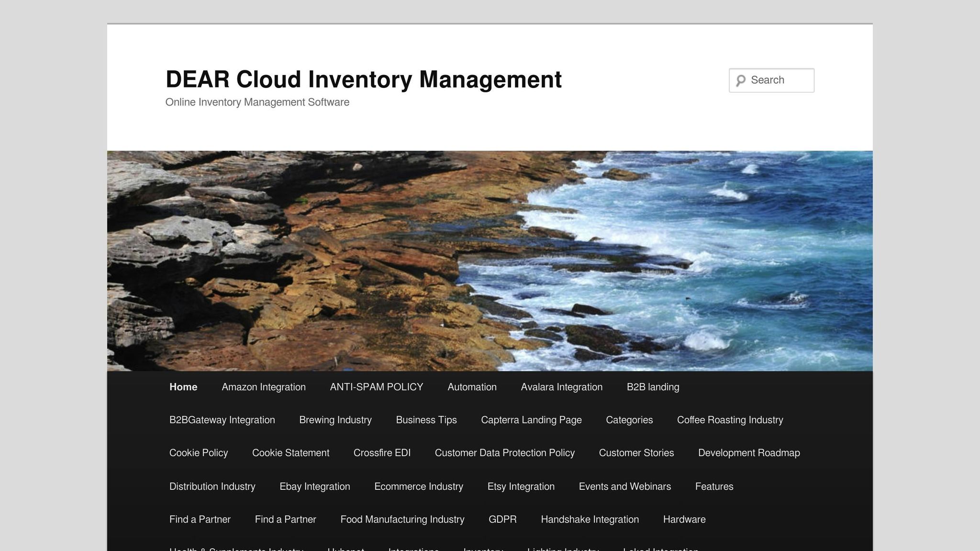Select Avalara Integration in navigation
This screenshot has height=551, width=980.
(x=561, y=387)
